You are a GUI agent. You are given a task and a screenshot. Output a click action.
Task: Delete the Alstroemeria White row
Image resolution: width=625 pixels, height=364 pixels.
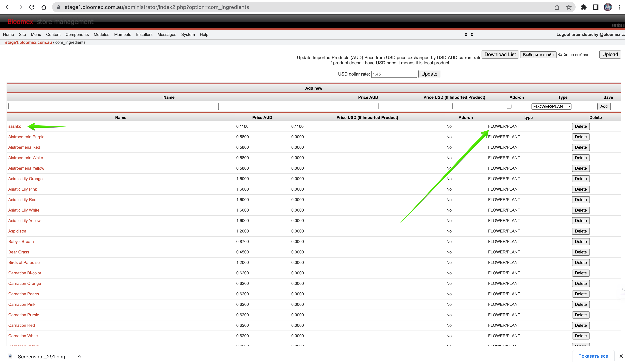tap(581, 158)
